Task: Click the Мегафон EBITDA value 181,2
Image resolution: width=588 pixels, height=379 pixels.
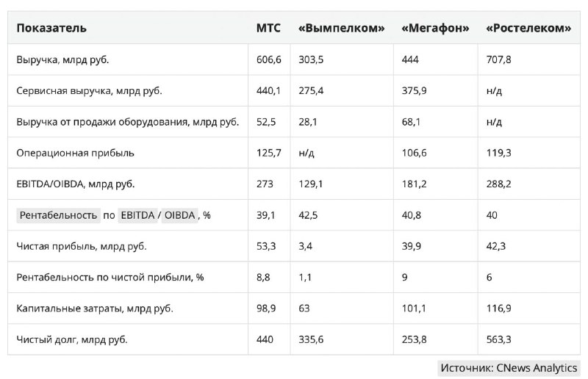Action: tap(414, 184)
